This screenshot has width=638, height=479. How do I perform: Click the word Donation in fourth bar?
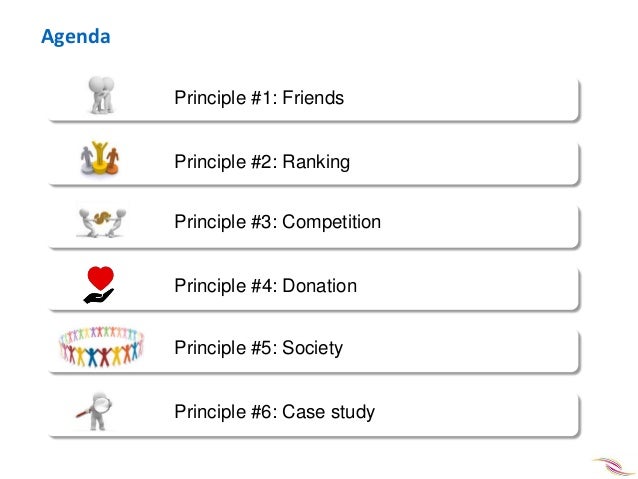point(319,286)
